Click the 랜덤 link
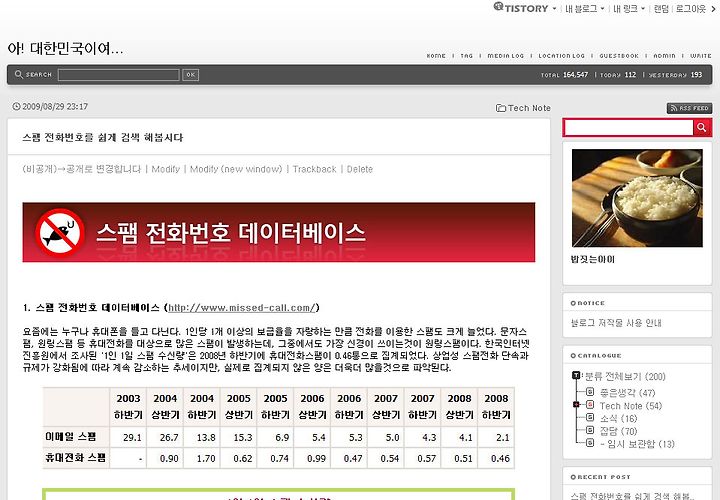The height and width of the screenshot is (500, 720). [x=661, y=9]
